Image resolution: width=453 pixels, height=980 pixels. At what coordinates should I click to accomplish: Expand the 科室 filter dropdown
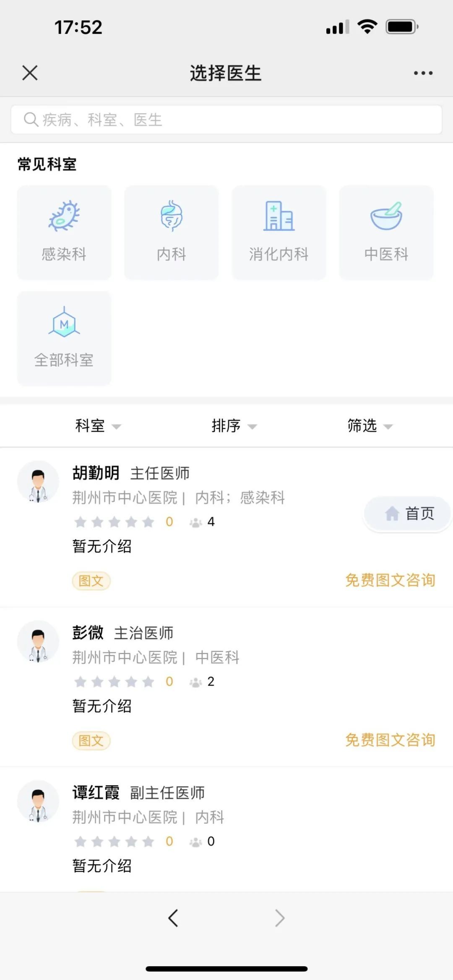pyautogui.click(x=97, y=426)
